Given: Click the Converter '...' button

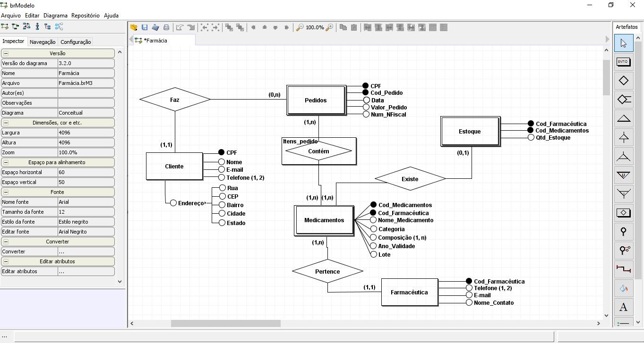Looking at the screenshot, I should (x=86, y=251).
